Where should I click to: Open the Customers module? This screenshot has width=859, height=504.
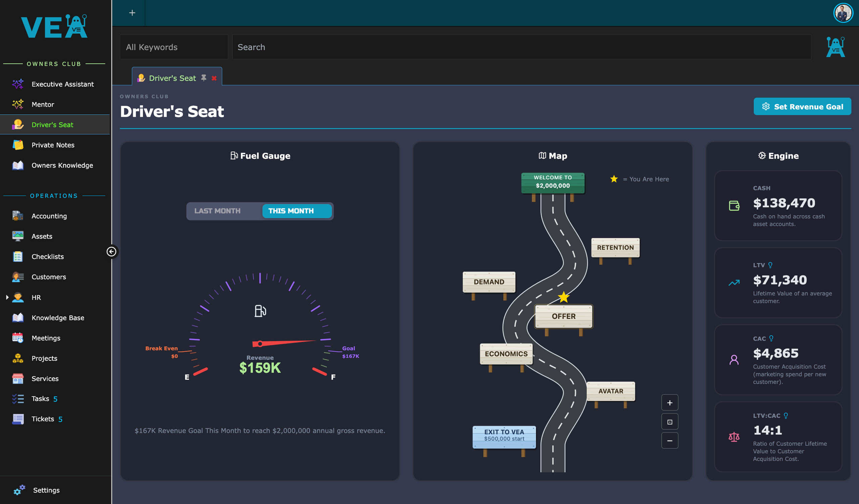pyautogui.click(x=55, y=277)
